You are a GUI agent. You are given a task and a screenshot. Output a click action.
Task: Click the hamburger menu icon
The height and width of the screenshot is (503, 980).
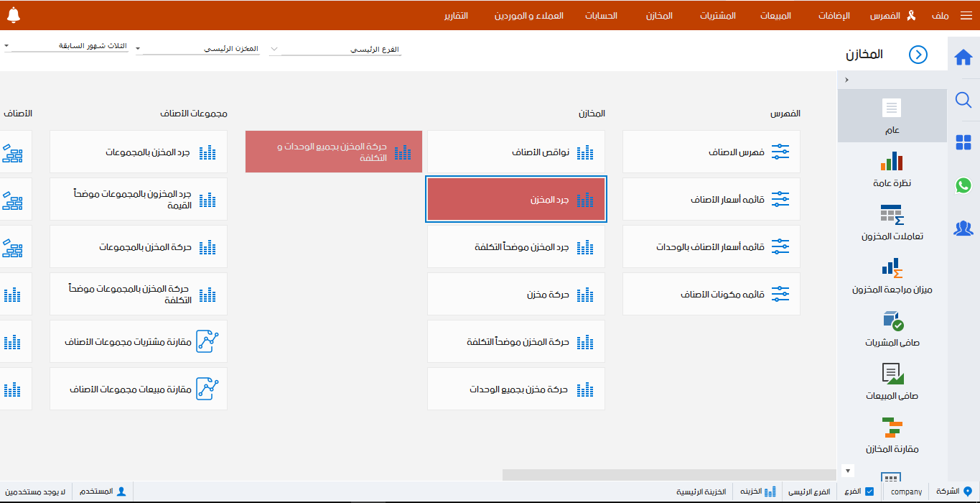(x=966, y=16)
